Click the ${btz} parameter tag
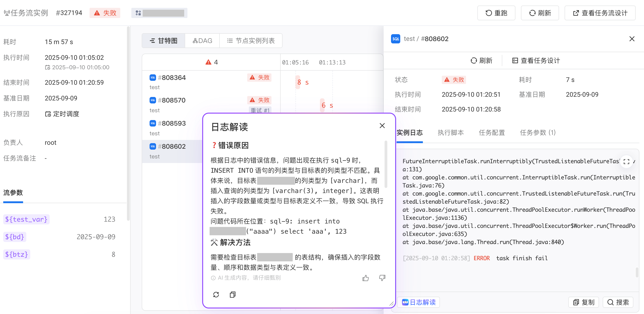This screenshot has width=644, height=314. 16,254
